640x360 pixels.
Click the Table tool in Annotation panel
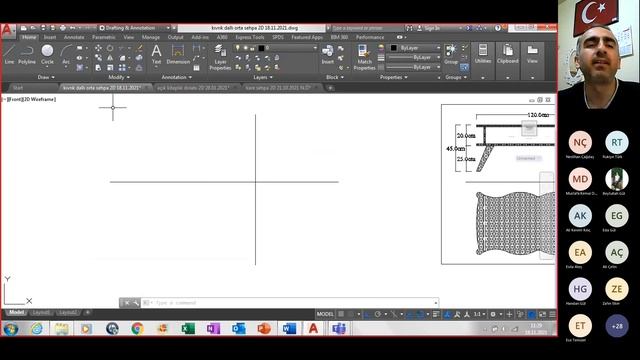196,68
